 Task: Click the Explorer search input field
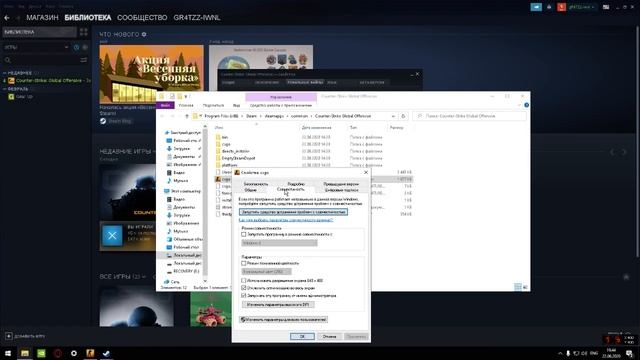(469, 116)
